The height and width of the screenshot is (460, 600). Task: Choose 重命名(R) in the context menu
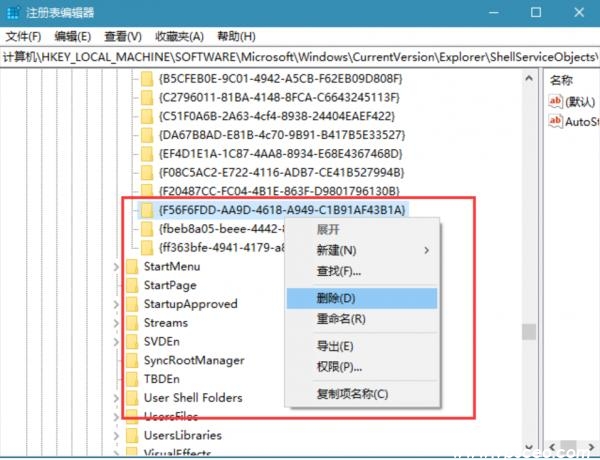click(362, 319)
